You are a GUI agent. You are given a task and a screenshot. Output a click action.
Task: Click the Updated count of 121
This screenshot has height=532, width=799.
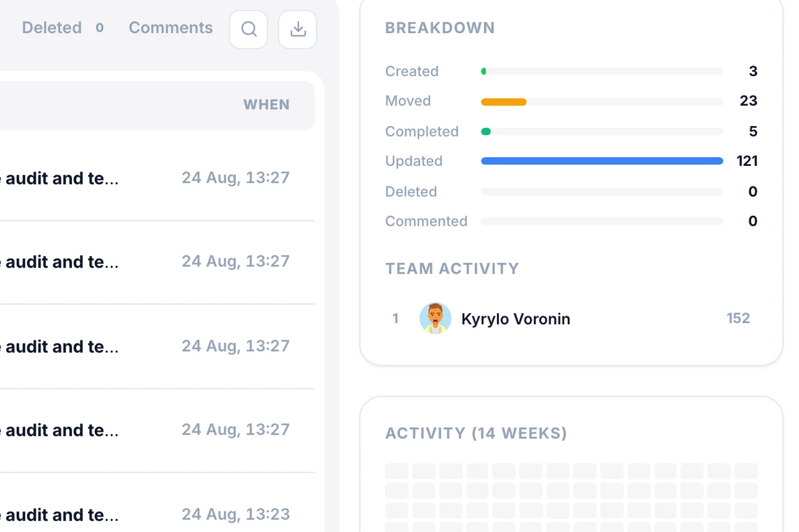[x=747, y=161]
